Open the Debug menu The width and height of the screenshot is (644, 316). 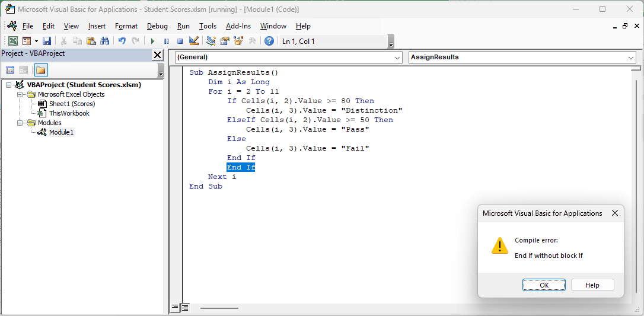tap(157, 26)
